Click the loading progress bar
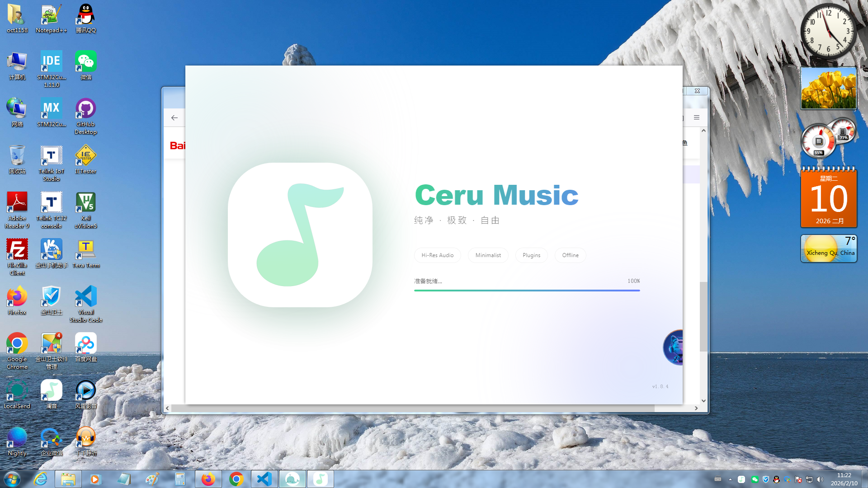This screenshot has width=868, height=488. (x=527, y=291)
